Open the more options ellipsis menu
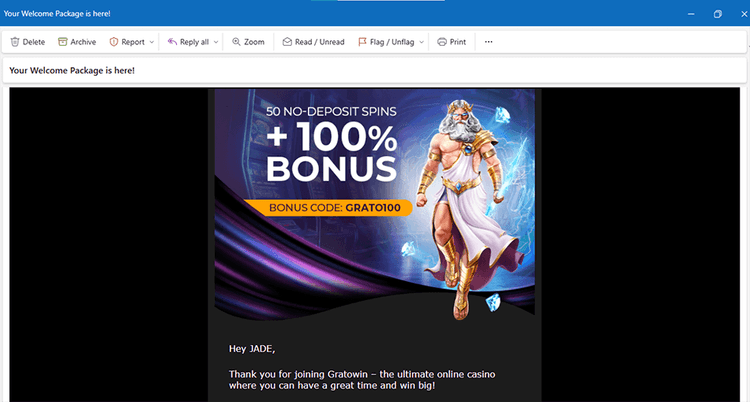Viewport: 750px width, 402px height. point(488,42)
